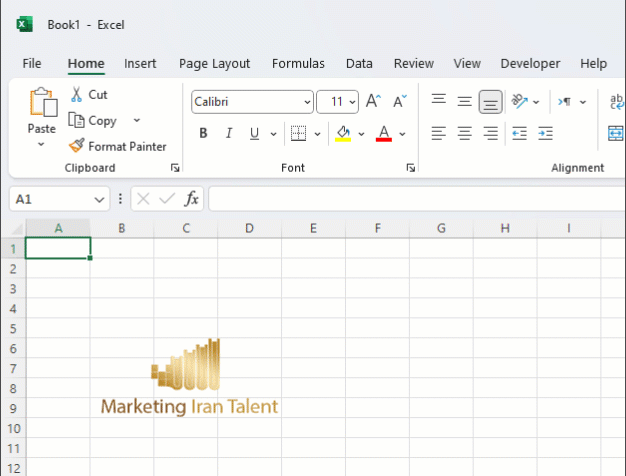The height and width of the screenshot is (476, 626).
Task: Align text left in cell
Action: 439,133
